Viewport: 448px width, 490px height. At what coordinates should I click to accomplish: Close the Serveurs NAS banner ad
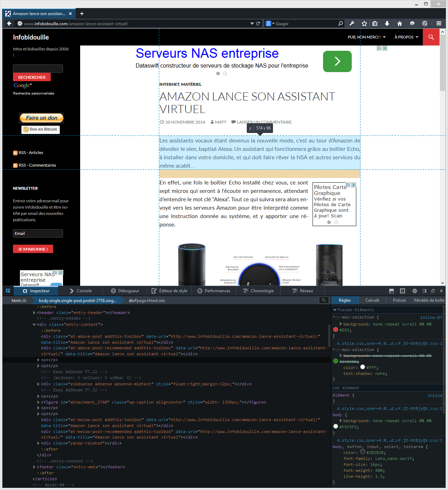pyautogui.click(x=385, y=48)
